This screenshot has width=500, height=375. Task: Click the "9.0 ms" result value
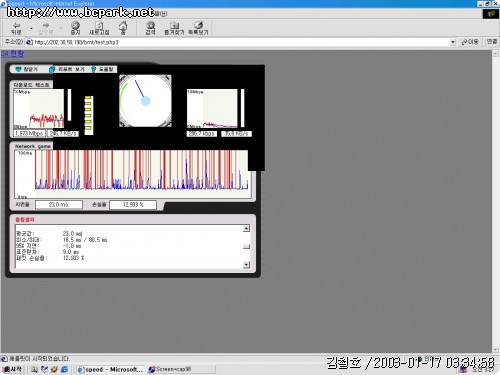[x=71, y=252]
